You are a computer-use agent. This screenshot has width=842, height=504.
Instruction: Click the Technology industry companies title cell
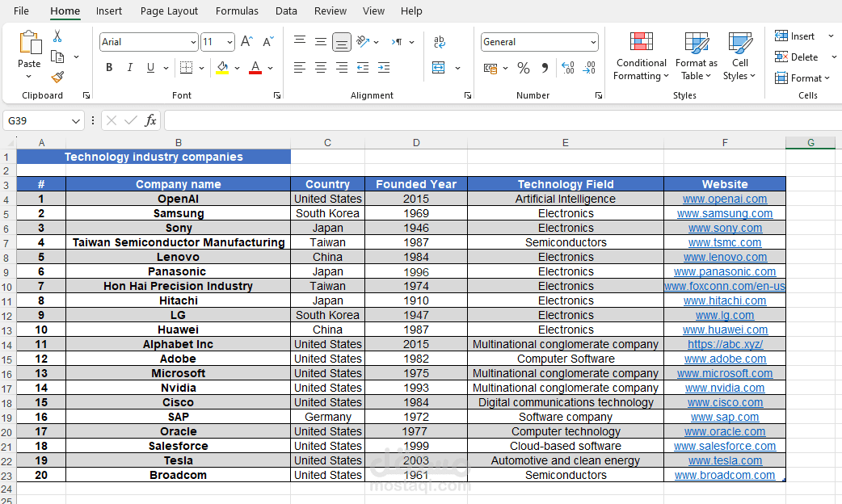click(x=154, y=157)
